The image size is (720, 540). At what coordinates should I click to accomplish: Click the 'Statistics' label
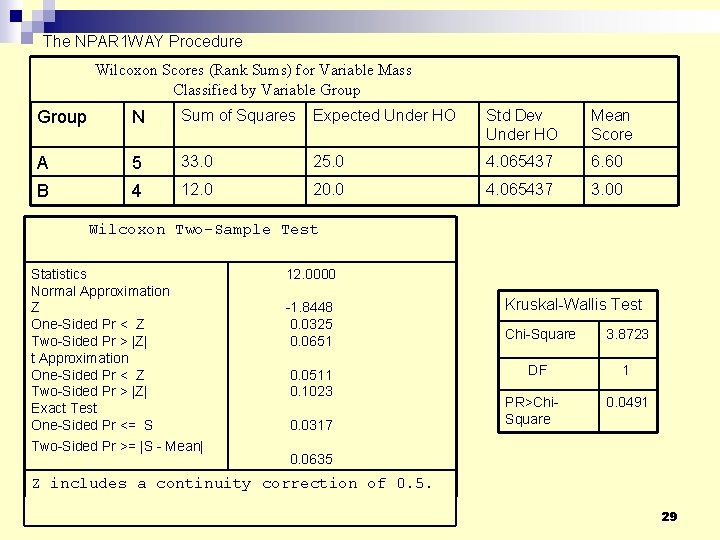pos(59,274)
